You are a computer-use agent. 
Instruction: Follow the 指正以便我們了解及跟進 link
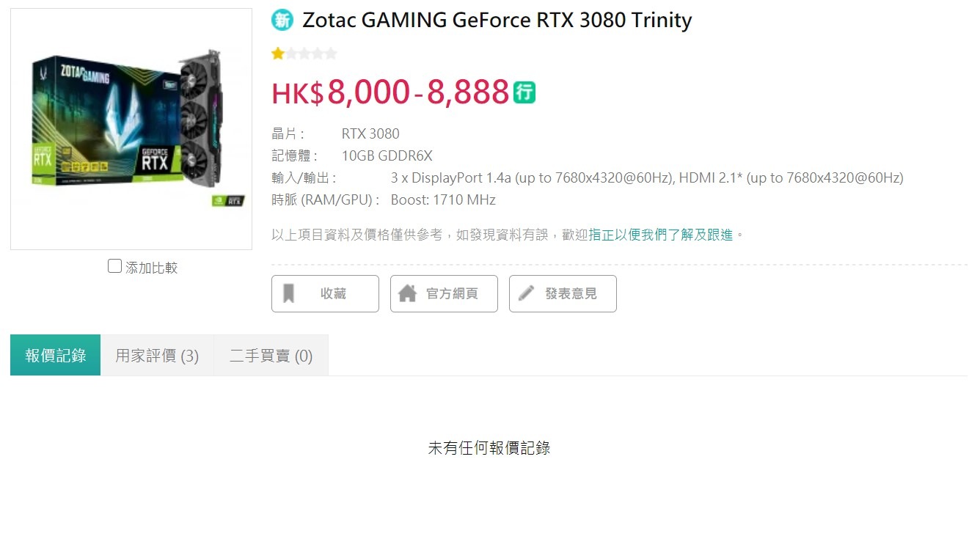[661, 235]
